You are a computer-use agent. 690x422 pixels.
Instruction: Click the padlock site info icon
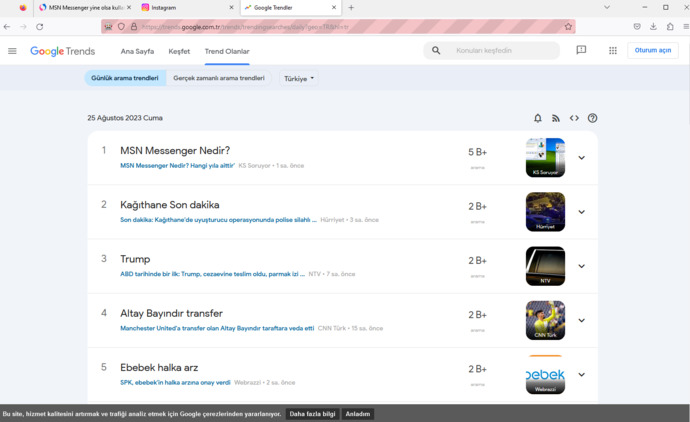[134, 27]
